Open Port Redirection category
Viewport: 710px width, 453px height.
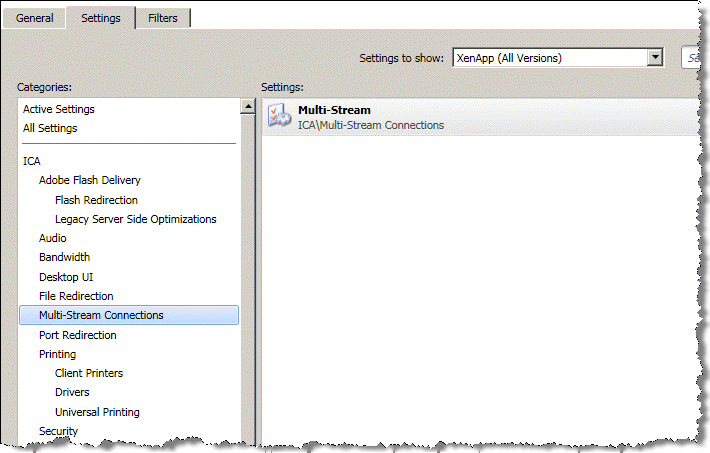click(x=77, y=335)
